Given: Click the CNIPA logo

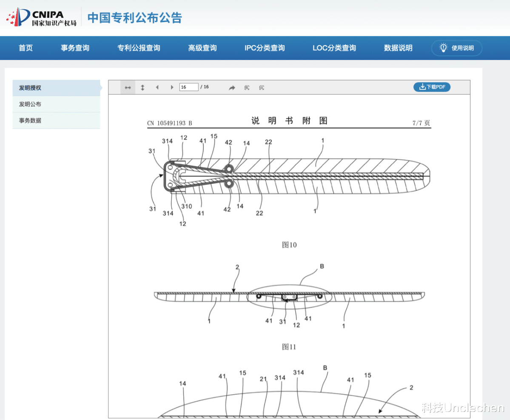Looking at the screenshot, I should pos(42,17).
